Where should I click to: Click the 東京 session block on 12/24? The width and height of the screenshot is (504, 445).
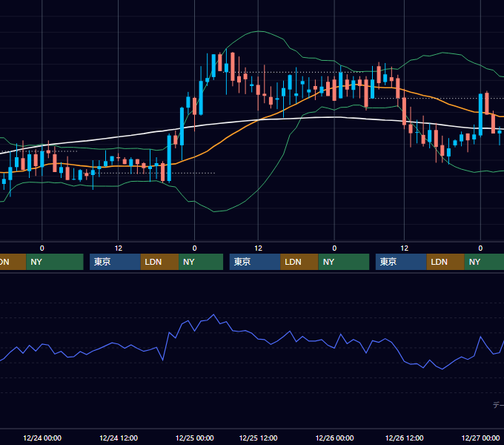coord(115,262)
